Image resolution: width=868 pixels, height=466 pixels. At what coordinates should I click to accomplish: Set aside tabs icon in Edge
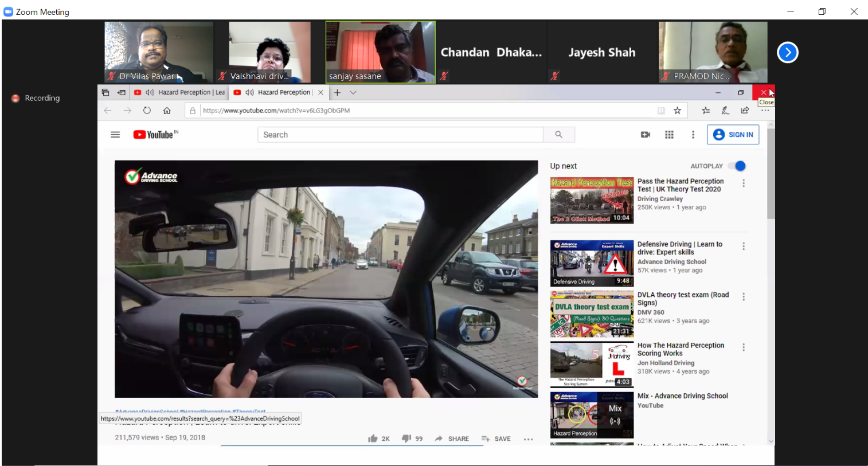tap(122, 92)
